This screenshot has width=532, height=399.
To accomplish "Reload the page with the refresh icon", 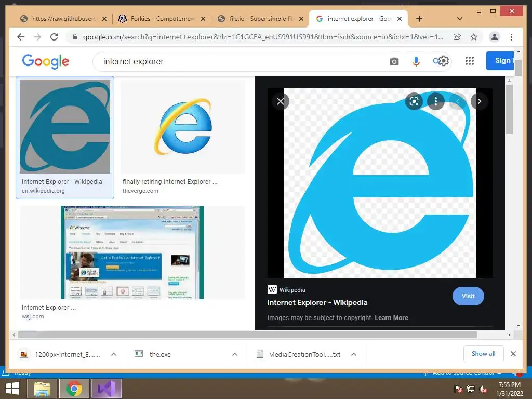I will pos(54,37).
